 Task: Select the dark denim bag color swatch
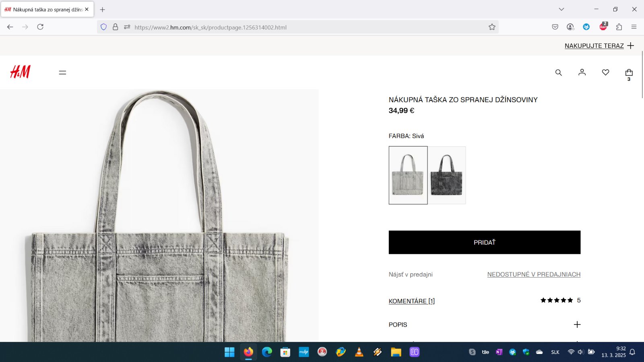[447, 175]
